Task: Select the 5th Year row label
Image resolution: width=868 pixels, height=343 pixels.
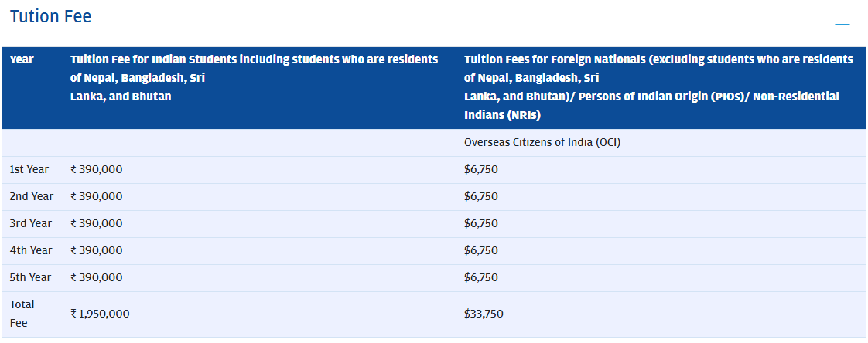Action: pyautogui.click(x=30, y=277)
